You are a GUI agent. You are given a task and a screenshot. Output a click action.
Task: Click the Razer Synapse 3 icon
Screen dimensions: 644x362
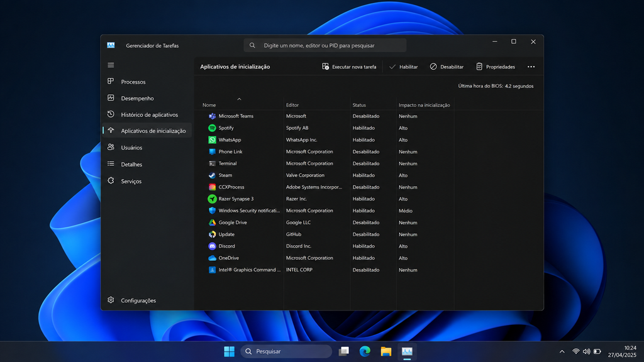(x=212, y=199)
